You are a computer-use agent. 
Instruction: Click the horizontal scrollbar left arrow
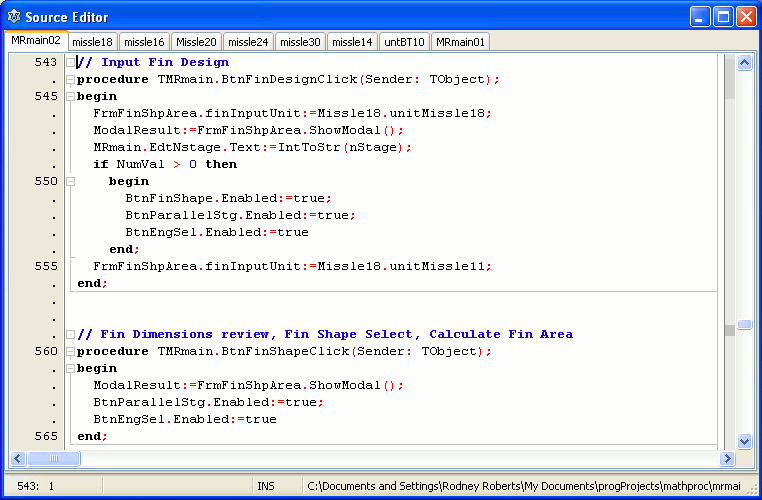(17, 458)
